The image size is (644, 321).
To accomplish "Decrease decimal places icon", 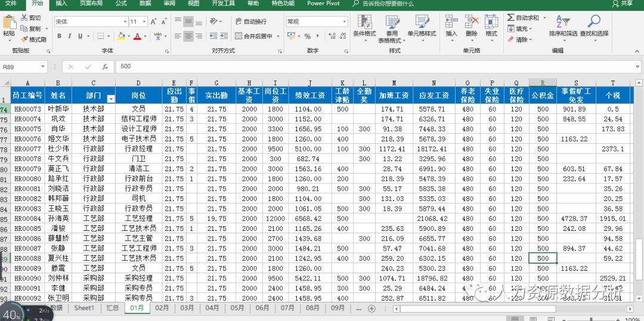I will (341, 36).
